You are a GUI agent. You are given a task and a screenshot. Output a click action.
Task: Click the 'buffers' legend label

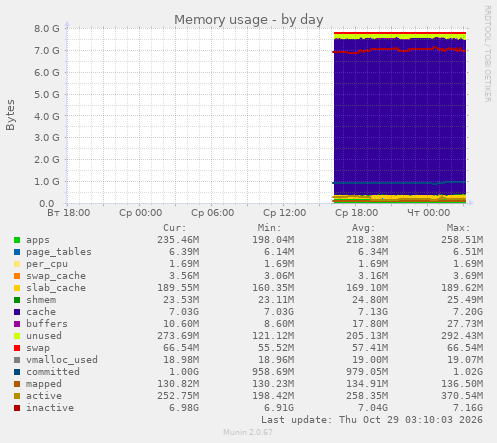pos(47,324)
